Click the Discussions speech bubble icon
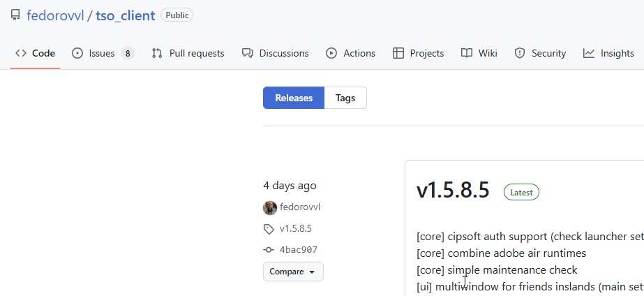 pos(247,53)
